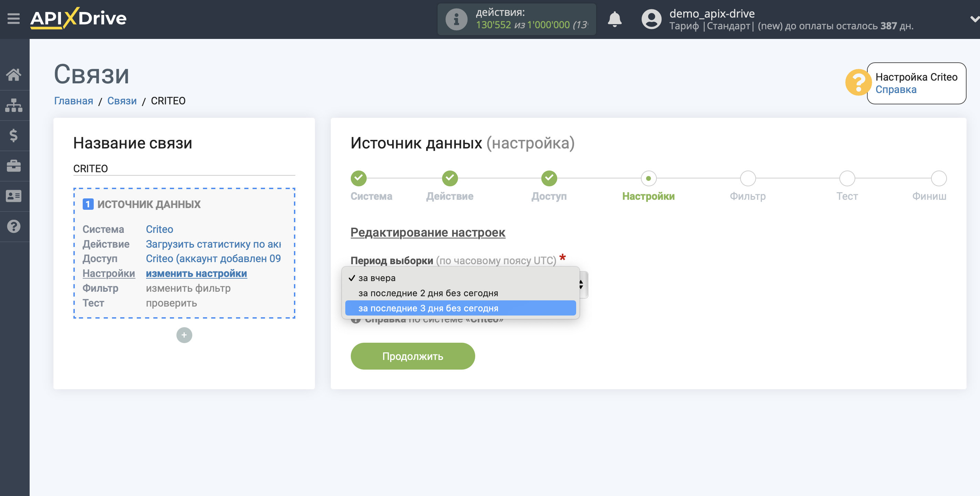Click изменить фильтр text
Image resolution: width=980 pixels, height=496 pixels.
pos(188,288)
